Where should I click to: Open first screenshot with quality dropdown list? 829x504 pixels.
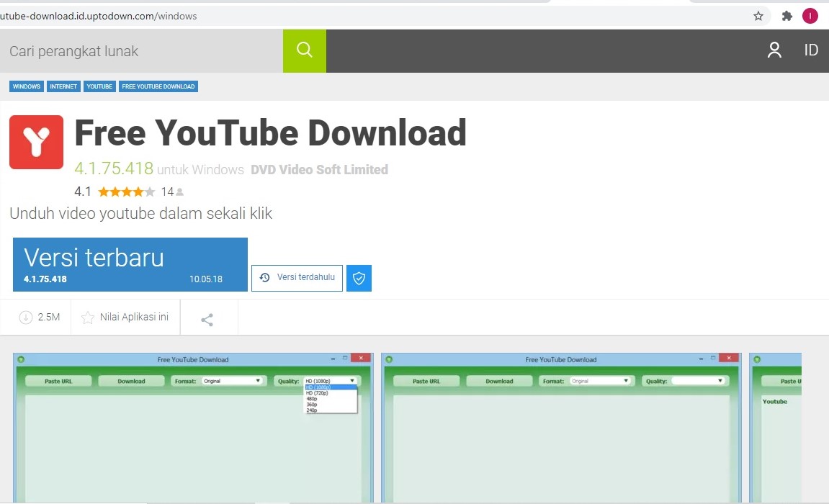tap(194, 428)
